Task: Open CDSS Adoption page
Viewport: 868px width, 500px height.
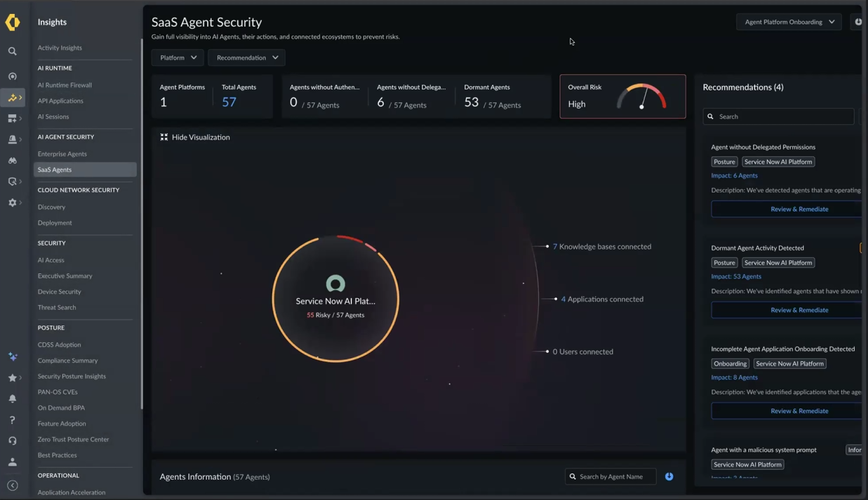Action: click(x=59, y=345)
